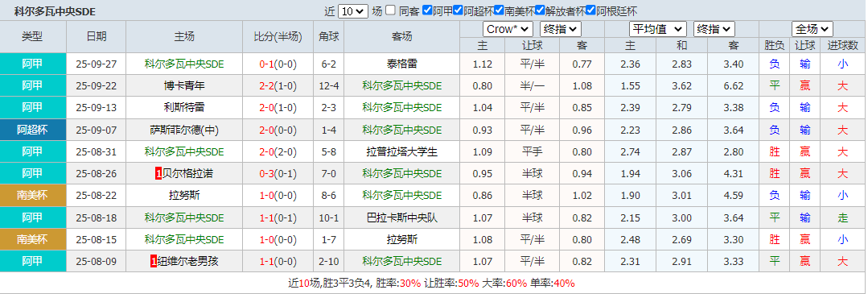868x294 pixels.
Task: Open 拉努斯 in the 25-08-15 row
Action: 402,240
